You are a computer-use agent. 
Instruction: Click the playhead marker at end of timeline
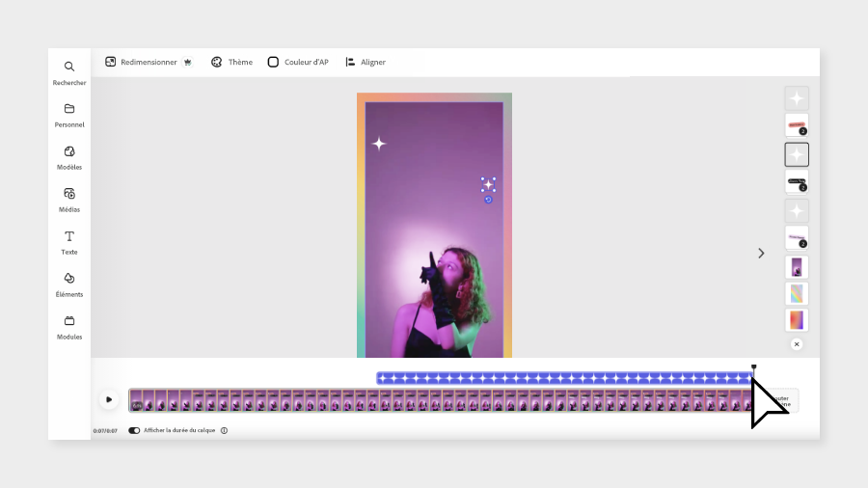tap(753, 366)
